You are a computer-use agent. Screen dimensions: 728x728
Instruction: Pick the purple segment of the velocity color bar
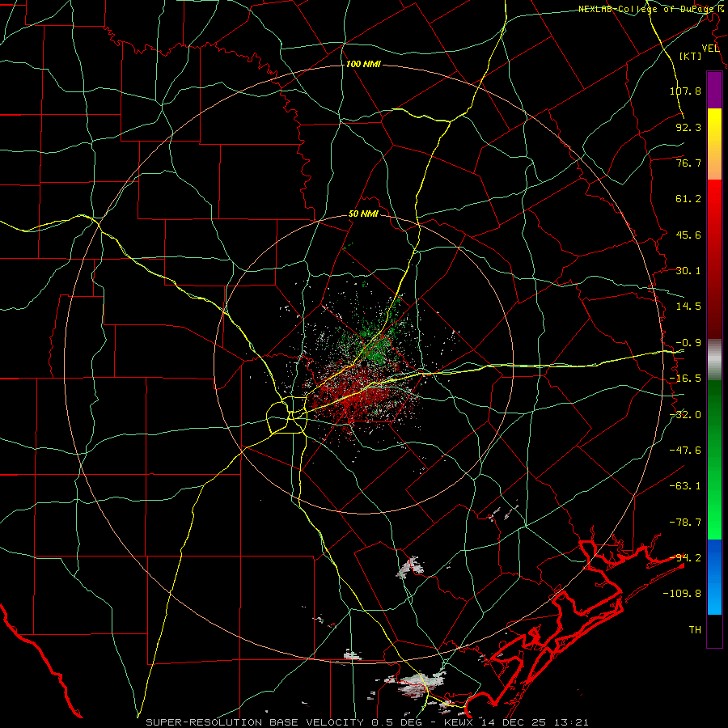pyautogui.click(x=714, y=90)
